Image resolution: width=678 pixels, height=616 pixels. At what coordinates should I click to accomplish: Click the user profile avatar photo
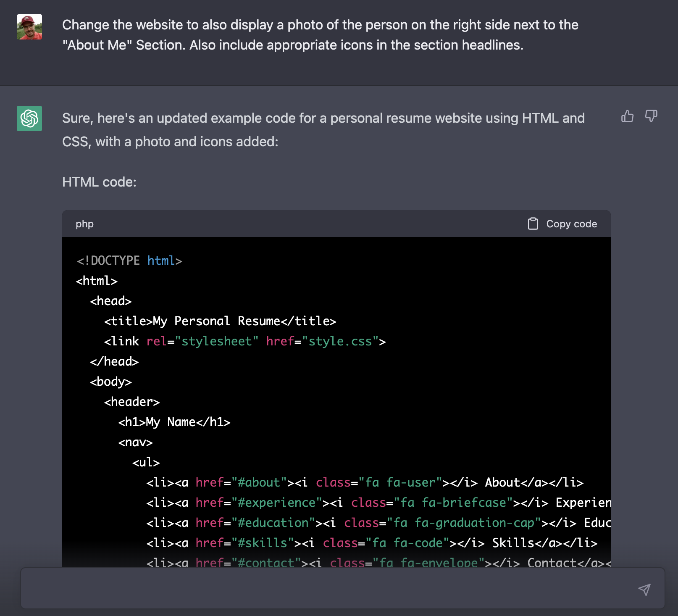point(29,27)
